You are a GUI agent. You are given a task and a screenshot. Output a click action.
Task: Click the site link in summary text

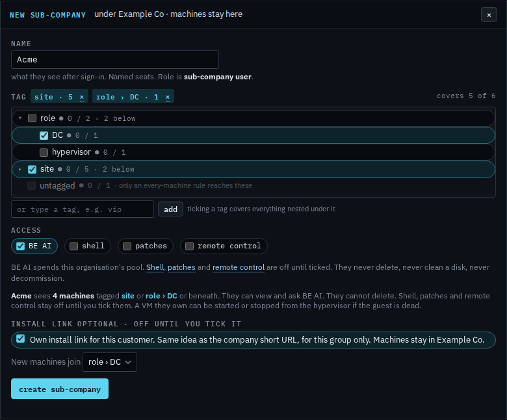coord(127,296)
